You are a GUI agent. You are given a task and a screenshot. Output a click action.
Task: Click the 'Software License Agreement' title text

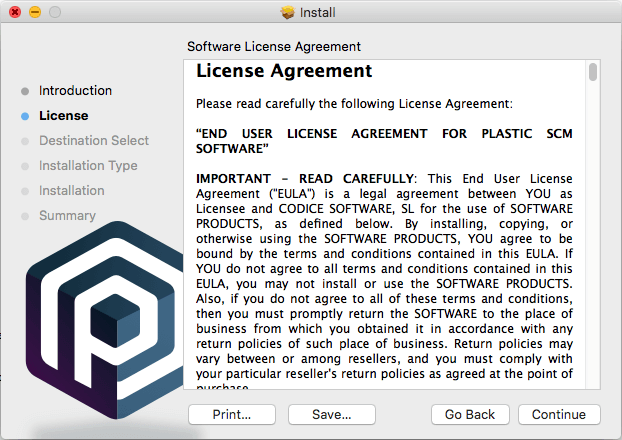tap(274, 46)
